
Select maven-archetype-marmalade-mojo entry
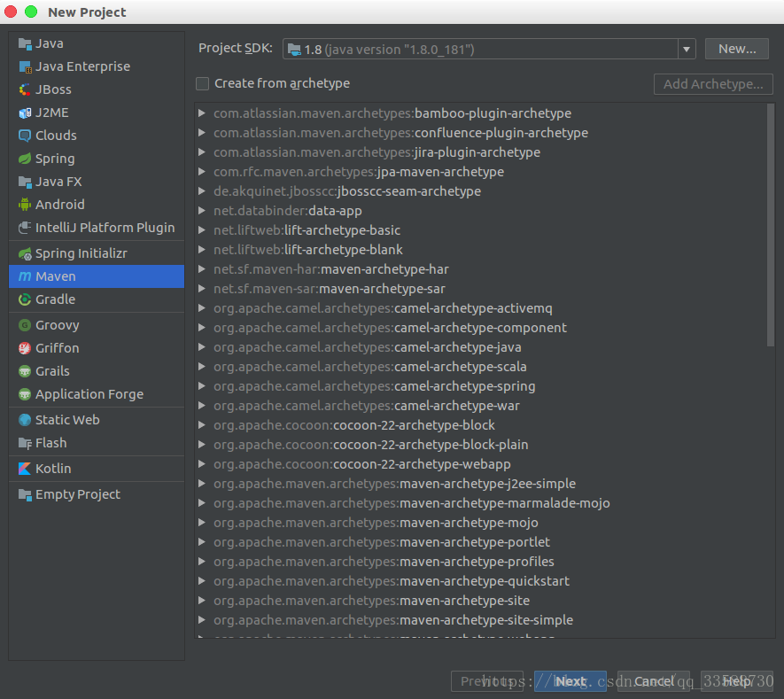pyautogui.click(x=412, y=503)
